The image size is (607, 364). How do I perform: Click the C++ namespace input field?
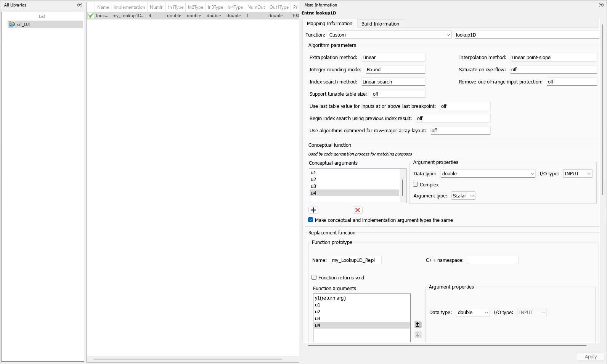493,260
